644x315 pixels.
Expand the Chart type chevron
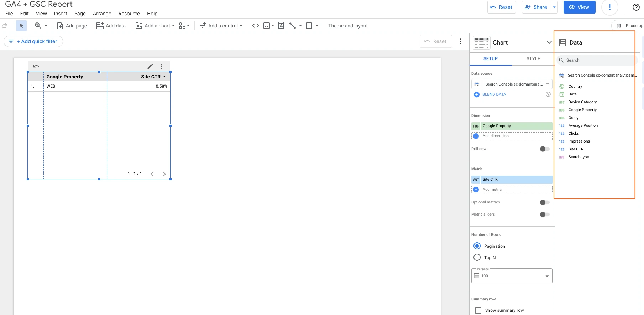pos(549,42)
